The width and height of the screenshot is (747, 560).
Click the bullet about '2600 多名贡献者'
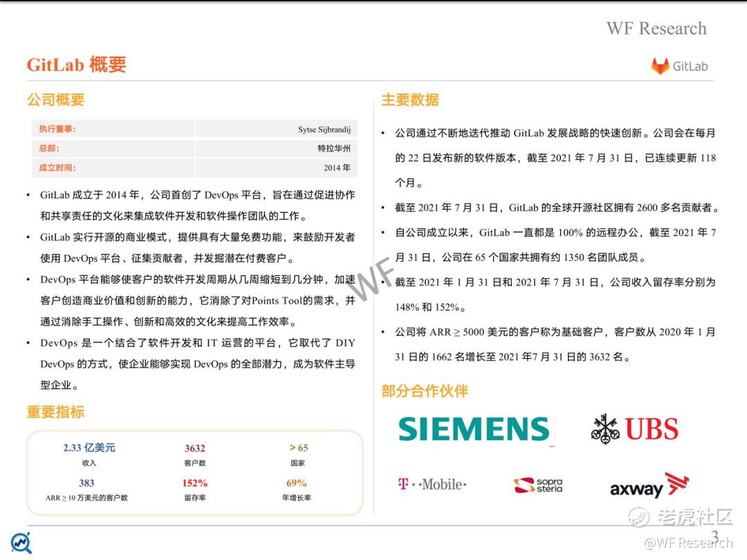pos(557,207)
